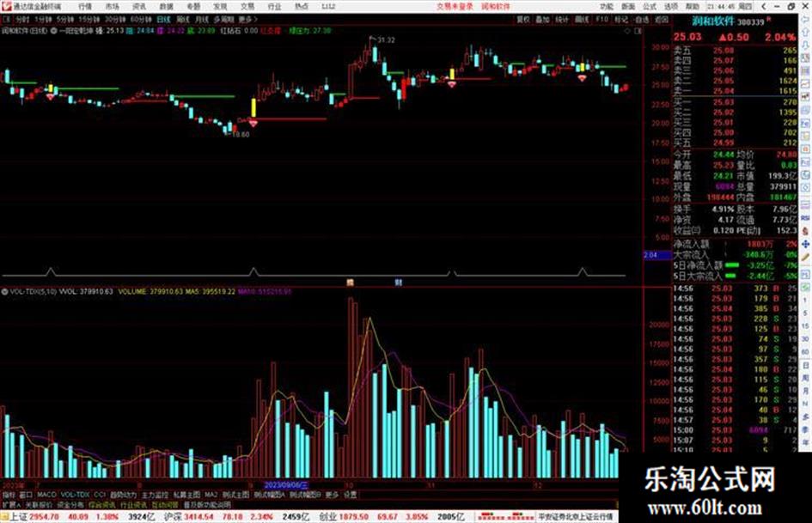The height and width of the screenshot is (523, 812).
Task: Open the 公式 menu
Action: pyautogui.click(x=650, y=7)
